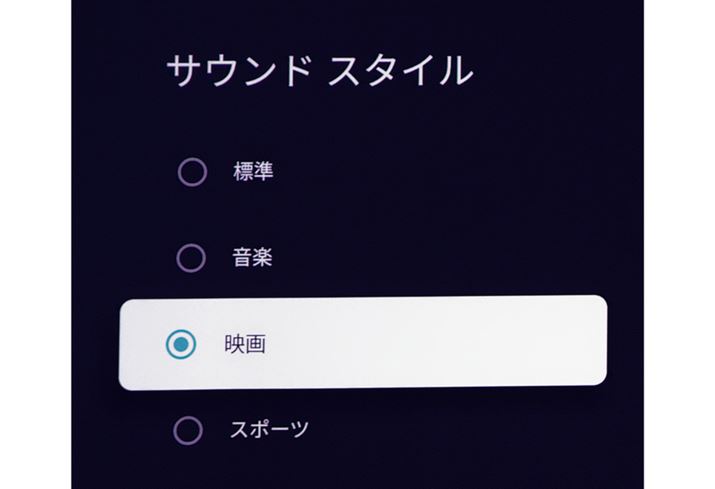Click the filled teal circle beside 映画
Image resolution: width=715 pixels, height=489 pixels.
pyautogui.click(x=180, y=345)
